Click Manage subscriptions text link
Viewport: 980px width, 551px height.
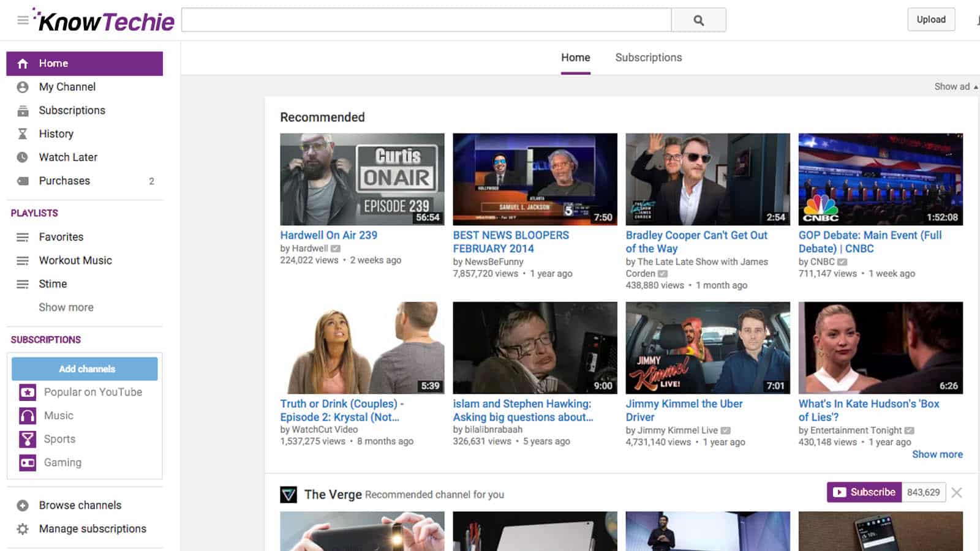tap(92, 529)
